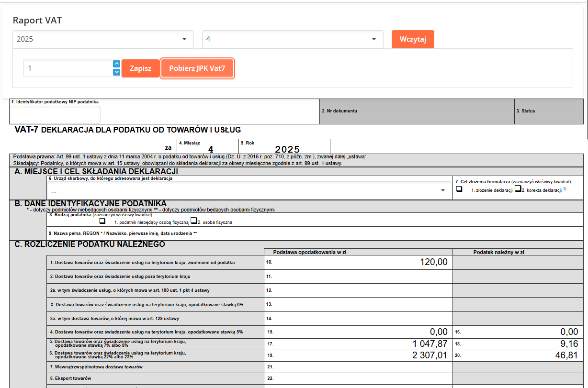Check the 'złożenie deklaracji' checkbox
This screenshot has width=588, height=388.
[x=459, y=189]
